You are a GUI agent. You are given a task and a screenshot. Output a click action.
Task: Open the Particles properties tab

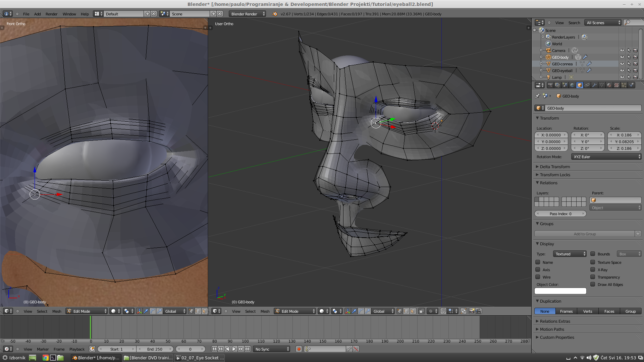point(624,85)
